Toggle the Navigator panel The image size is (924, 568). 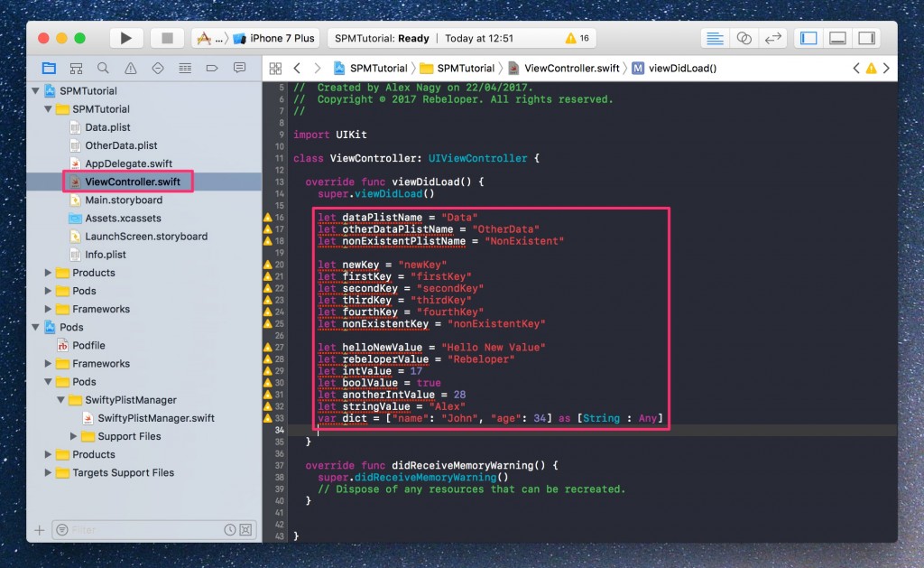(x=808, y=38)
